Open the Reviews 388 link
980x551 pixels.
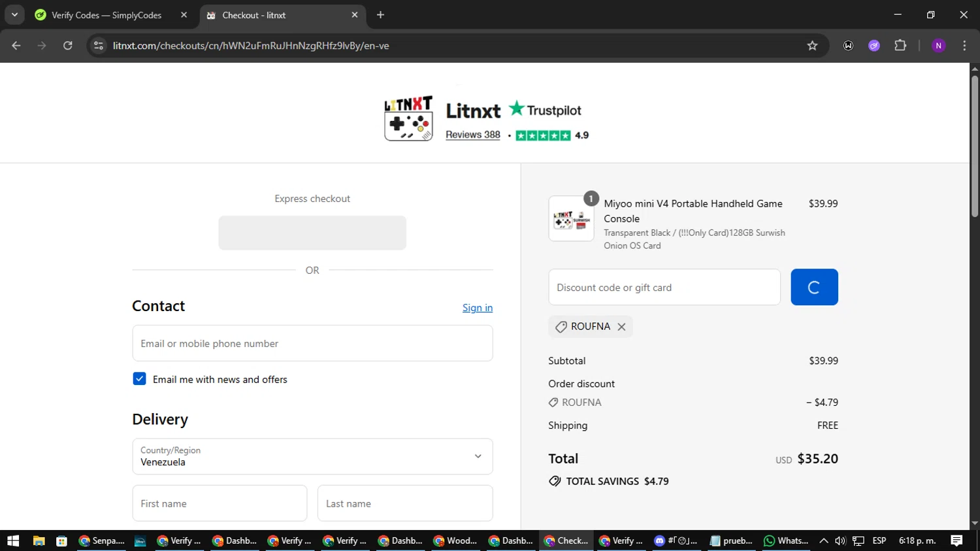point(473,135)
